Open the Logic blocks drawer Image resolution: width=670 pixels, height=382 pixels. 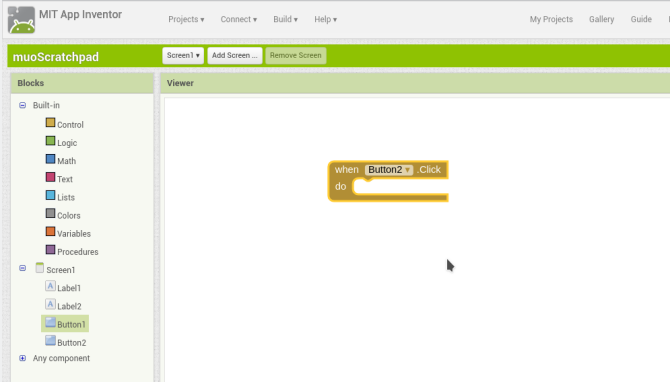(61, 142)
